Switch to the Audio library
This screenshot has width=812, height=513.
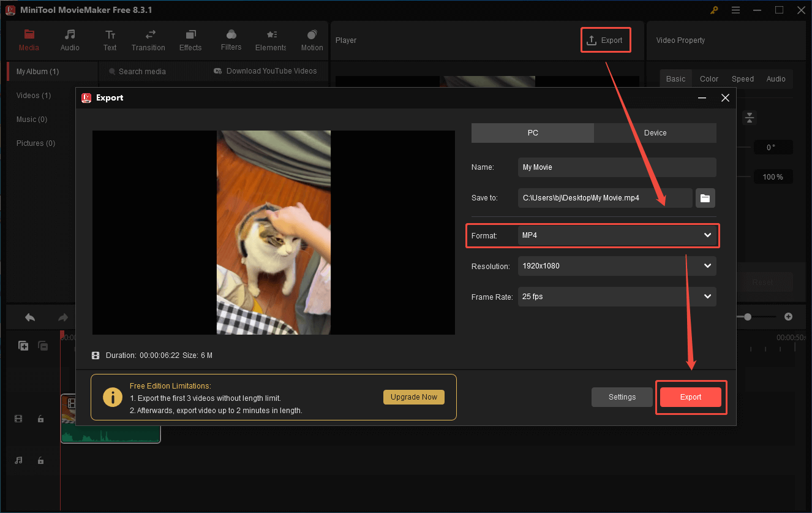(69, 40)
